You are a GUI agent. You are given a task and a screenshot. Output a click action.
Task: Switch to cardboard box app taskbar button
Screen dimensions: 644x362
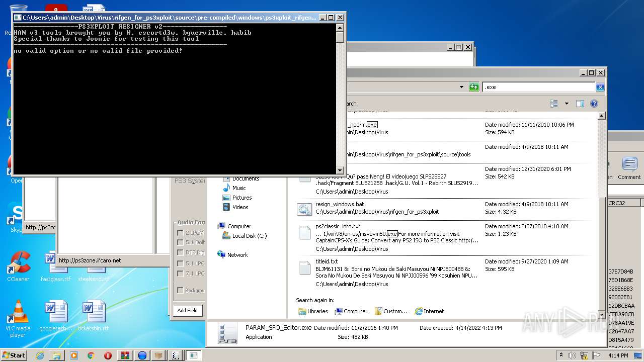point(158,355)
